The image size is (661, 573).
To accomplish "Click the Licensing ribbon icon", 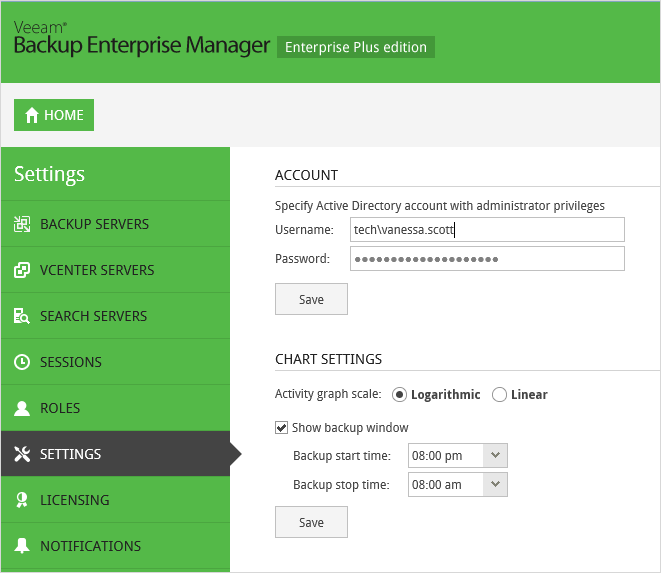I will (x=22, y=500).
